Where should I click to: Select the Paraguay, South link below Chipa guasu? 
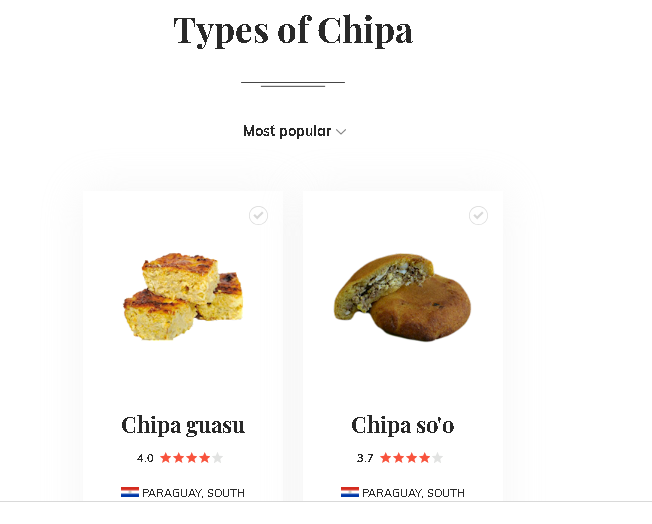(193, 493)
